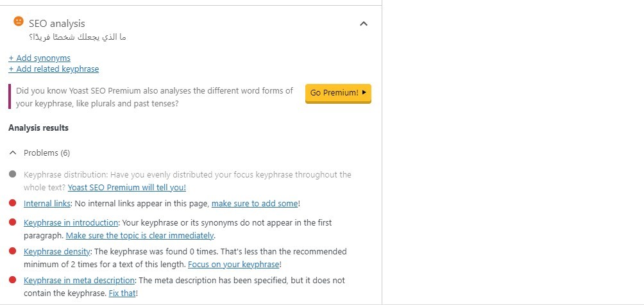Click the red bullet beside Keyphrase density
Viewport: 644px width, 305px height.
pyautogui.click(x=12, y=251)
